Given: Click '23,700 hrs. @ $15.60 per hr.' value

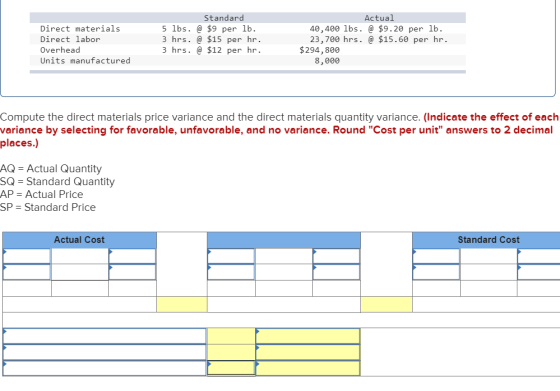Looking at the screenshot, I should (x=379, y=39).
